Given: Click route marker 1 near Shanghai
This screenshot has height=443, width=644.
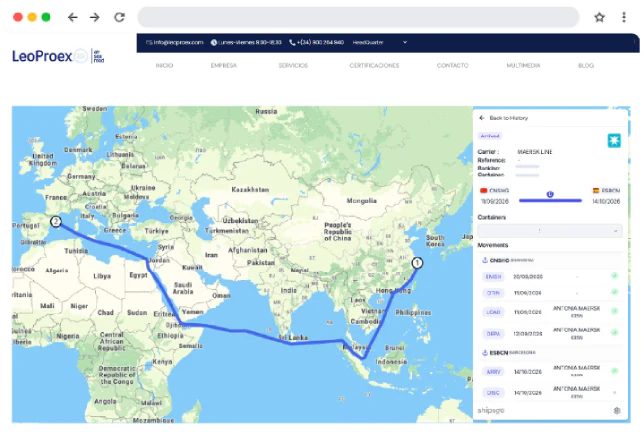Looking at the screenshot, I should point(417,263).
